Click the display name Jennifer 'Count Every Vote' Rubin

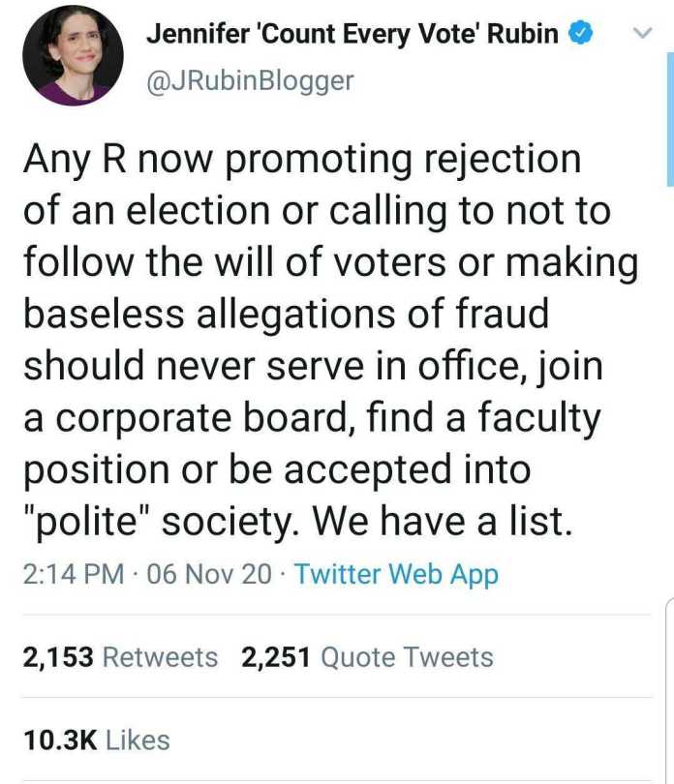pos(352,34)
